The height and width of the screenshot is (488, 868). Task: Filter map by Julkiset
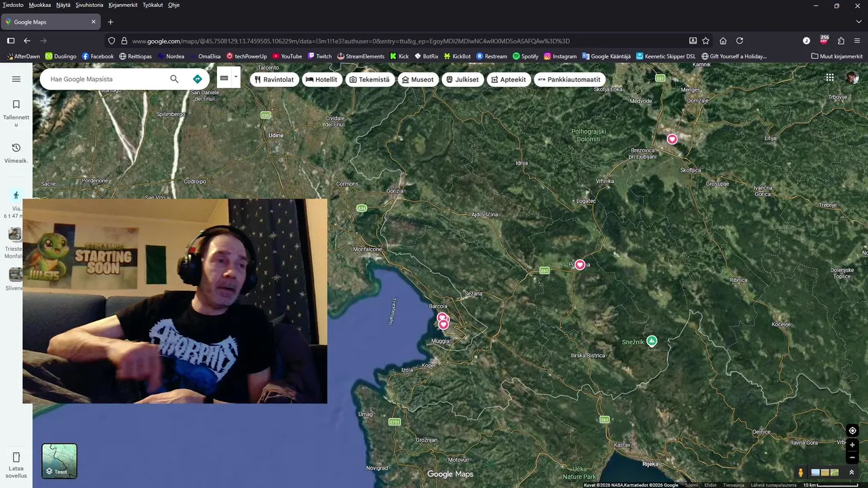(x=462, y=79)
